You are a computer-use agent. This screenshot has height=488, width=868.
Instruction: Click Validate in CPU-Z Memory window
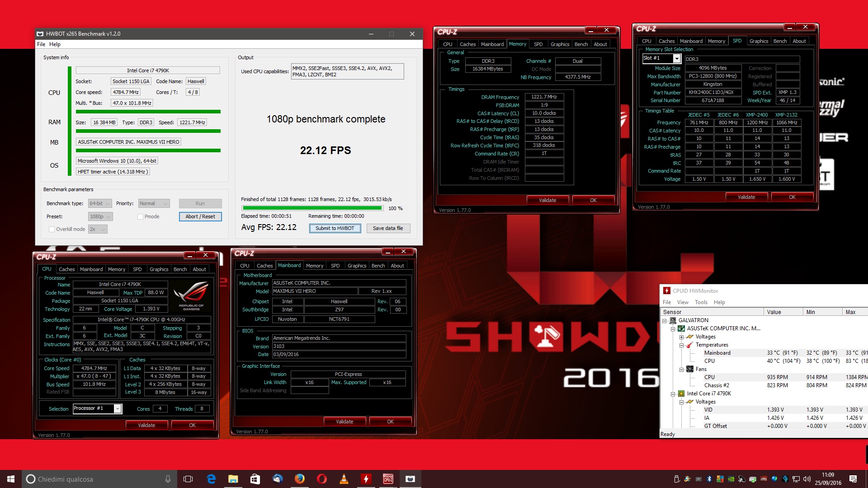pyautogui.click(x=547, y=200)
